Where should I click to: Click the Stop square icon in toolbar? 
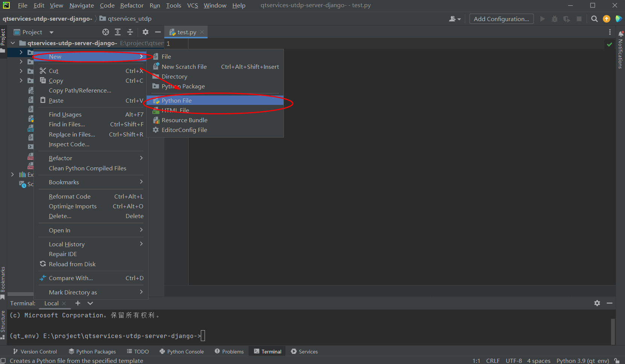[x=579, y=19]
